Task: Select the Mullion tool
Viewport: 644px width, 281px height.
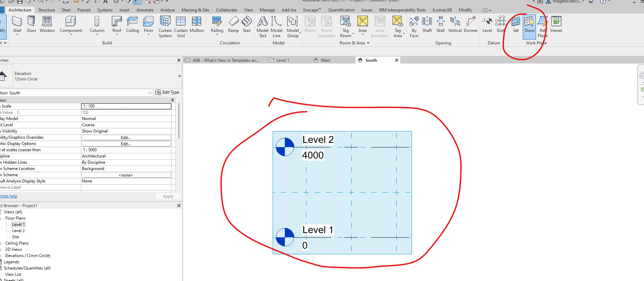Action: [197, 25]
